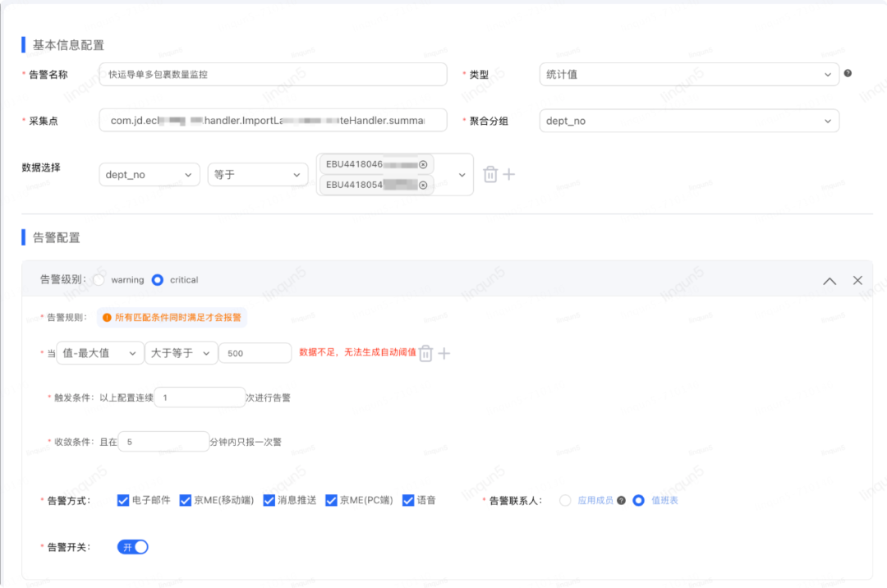
Task: Click the 所有匹配条件同时满足才会报警 rule notice
Action: click(x=172, y=318)
